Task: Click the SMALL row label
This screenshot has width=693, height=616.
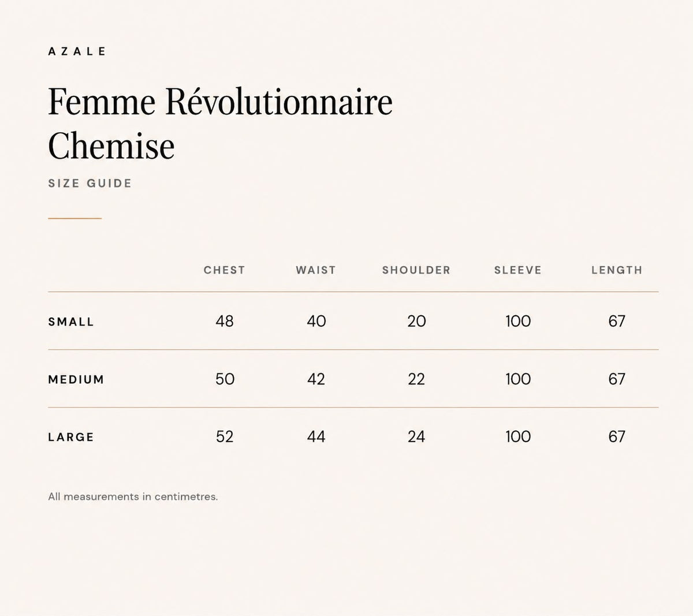Action: tap(71, 322)
